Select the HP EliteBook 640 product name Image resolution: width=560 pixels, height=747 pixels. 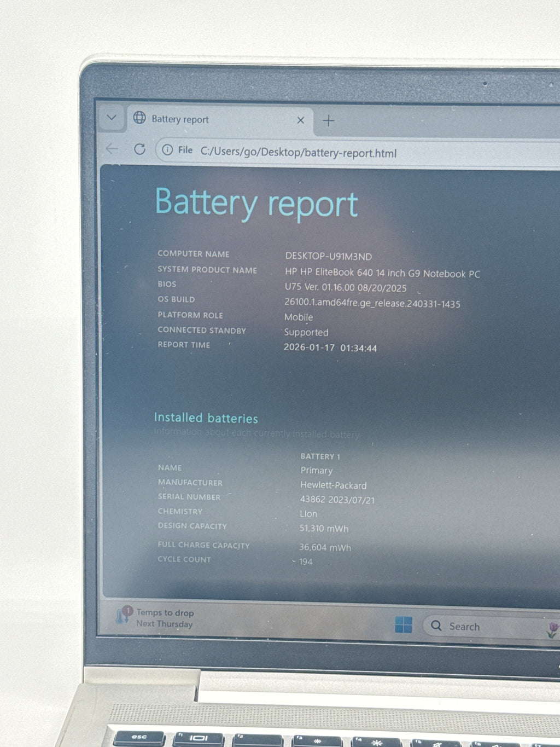tap(382, 273)
